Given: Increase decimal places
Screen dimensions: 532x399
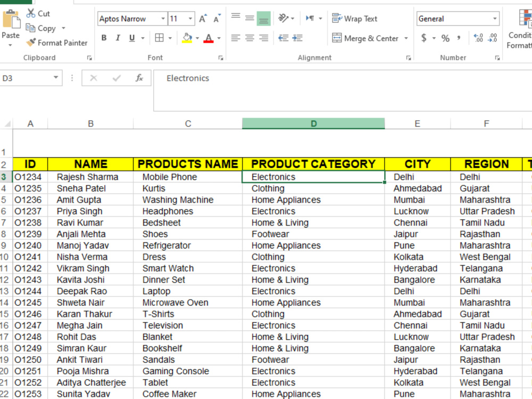Looking at the screenshot, I should pyautogui.click(x=478, y=38).
